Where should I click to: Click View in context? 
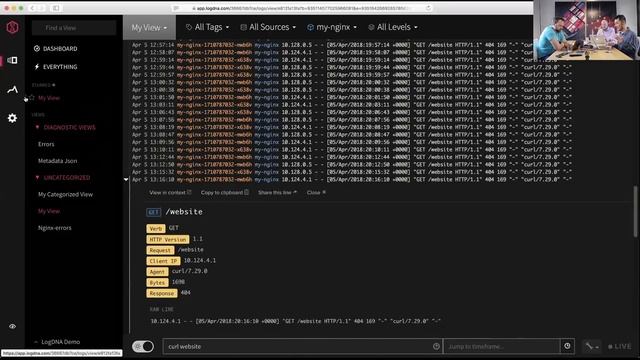point(170,192)
